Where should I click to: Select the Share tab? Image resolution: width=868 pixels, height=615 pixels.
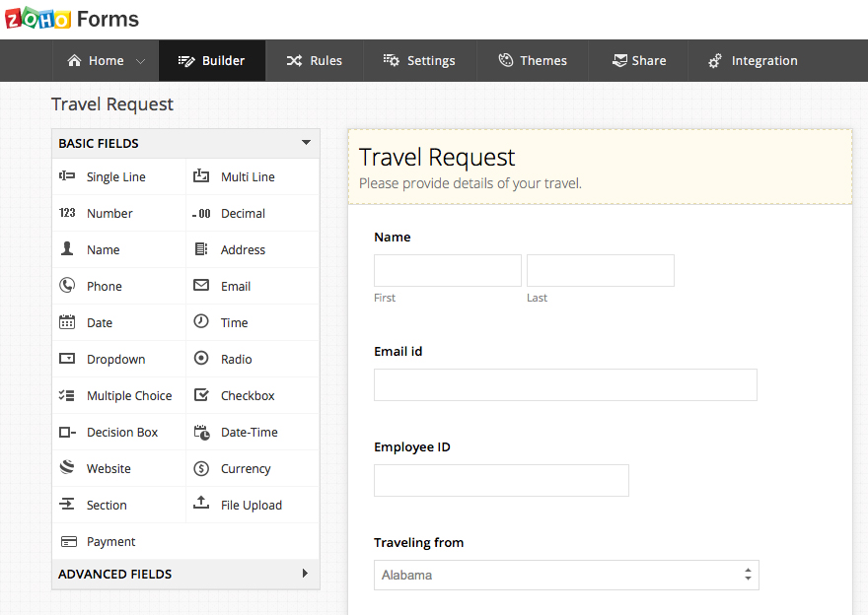point(638,61)
